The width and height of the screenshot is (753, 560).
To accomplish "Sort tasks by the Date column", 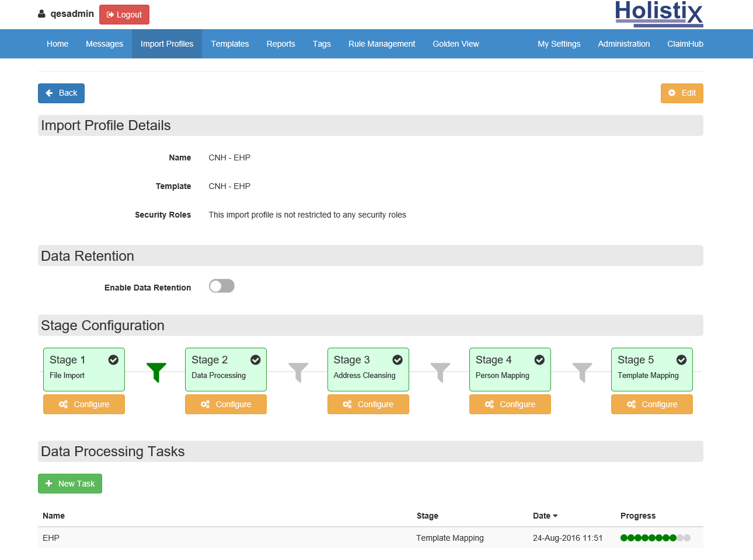I will coord(545,516).
